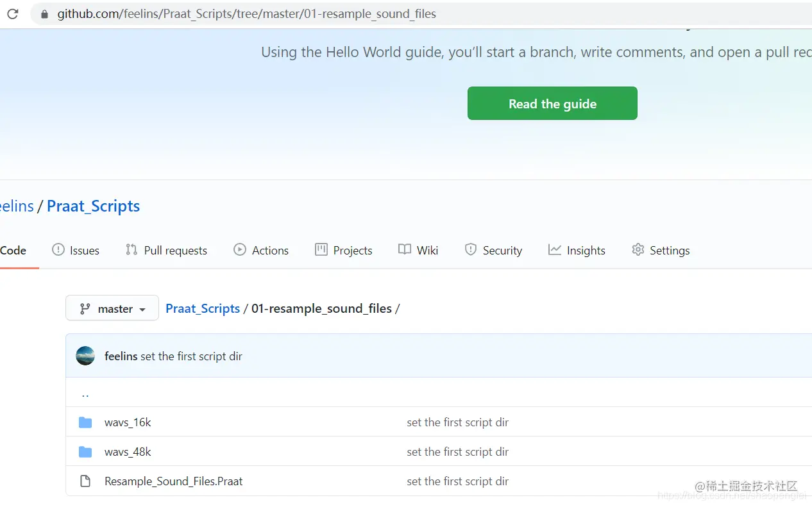Image resolution: width=812 pixels, height=507 pixels.
Task: Open the Issues tab
Action: (76, 250)
